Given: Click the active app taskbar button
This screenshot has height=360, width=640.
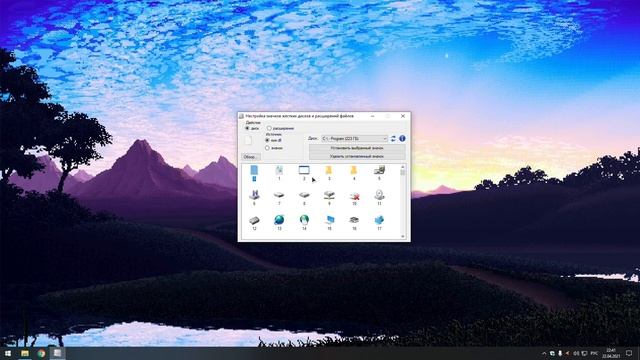Looking at the screenshot, I should tap(58, 353).
